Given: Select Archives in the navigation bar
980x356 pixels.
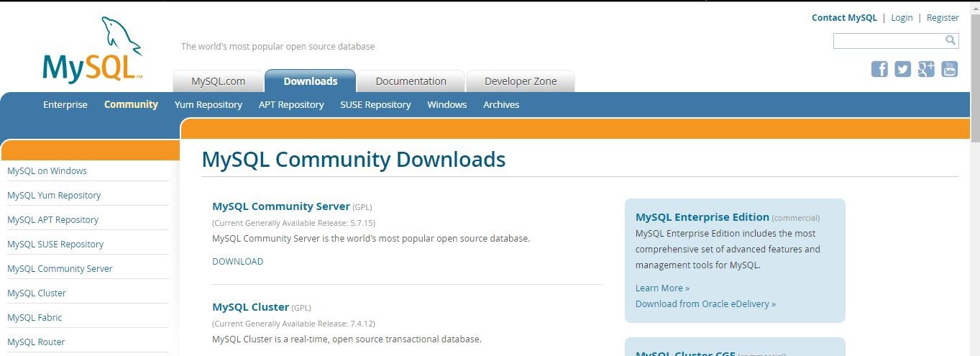Looking at the screenshot, I should click(501, 104).
